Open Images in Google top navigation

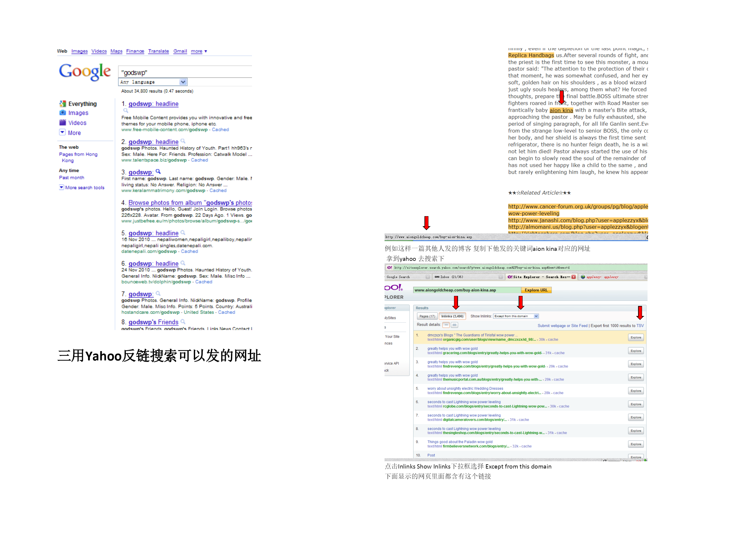(x=79, y=51)
